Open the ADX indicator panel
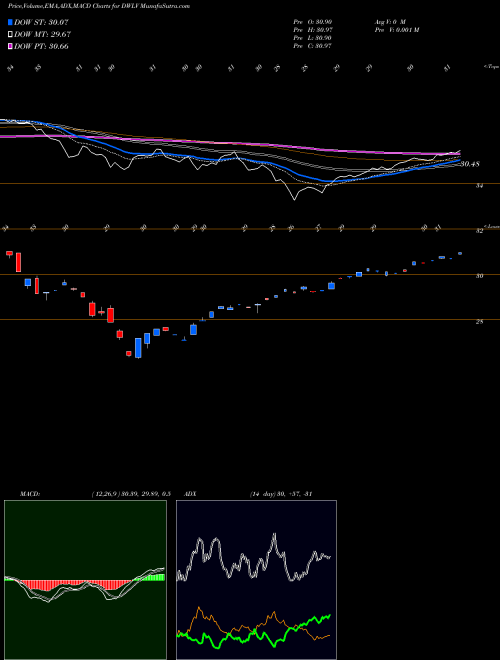This screenshot has width=500, height=660. tap(256, 580)
